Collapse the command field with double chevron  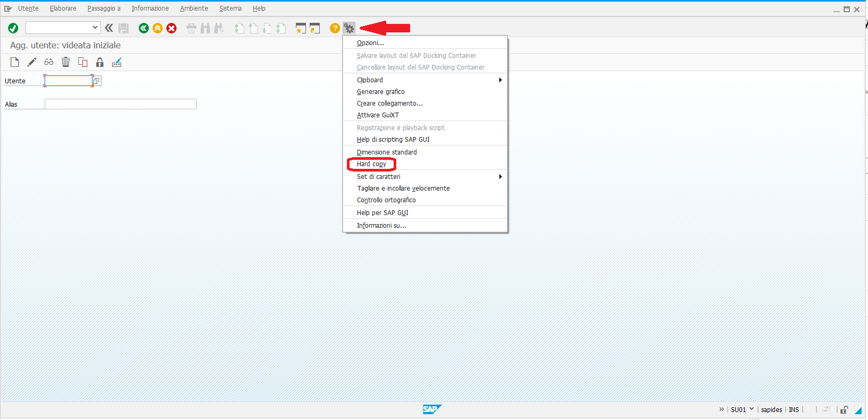tap(109, 28)
